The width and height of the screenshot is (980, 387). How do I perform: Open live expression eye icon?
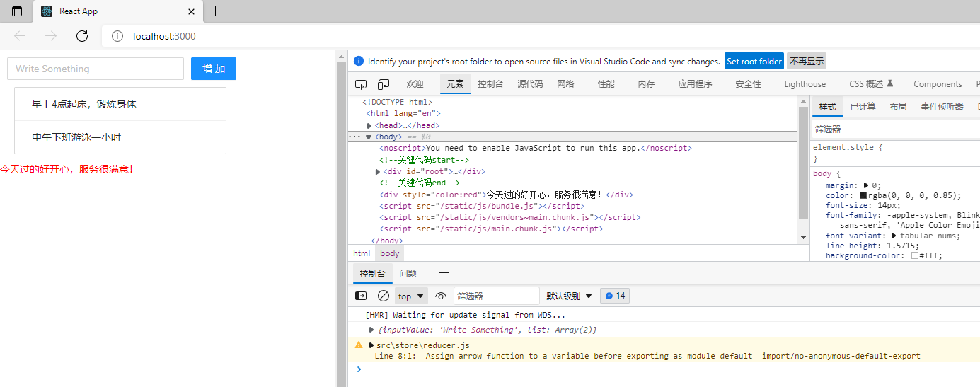coord(441,296)
